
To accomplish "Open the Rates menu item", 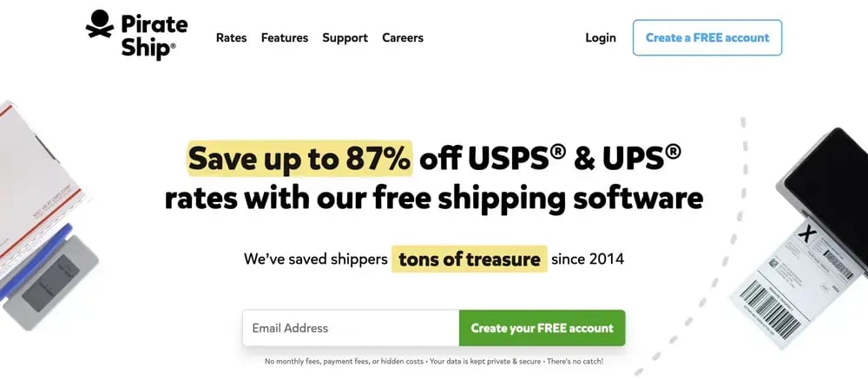I will tap(231, 38).
